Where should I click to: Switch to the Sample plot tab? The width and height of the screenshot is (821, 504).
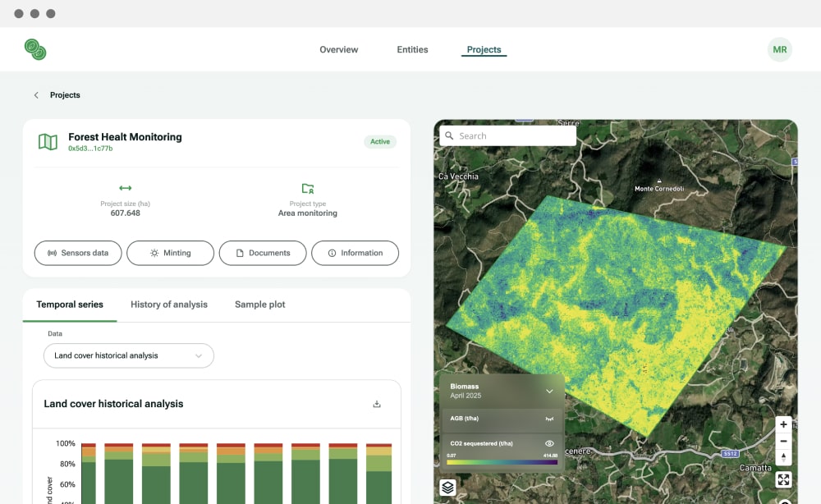(259, 305)
